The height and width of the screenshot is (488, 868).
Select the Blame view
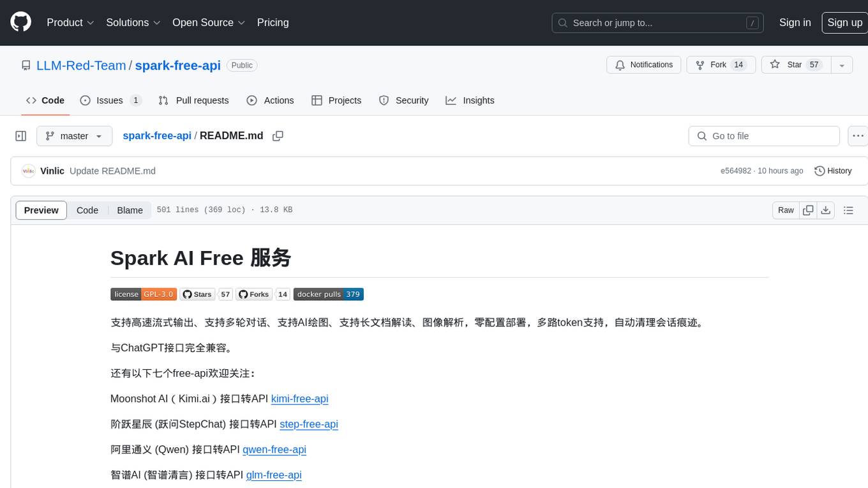tap(130, 210)
